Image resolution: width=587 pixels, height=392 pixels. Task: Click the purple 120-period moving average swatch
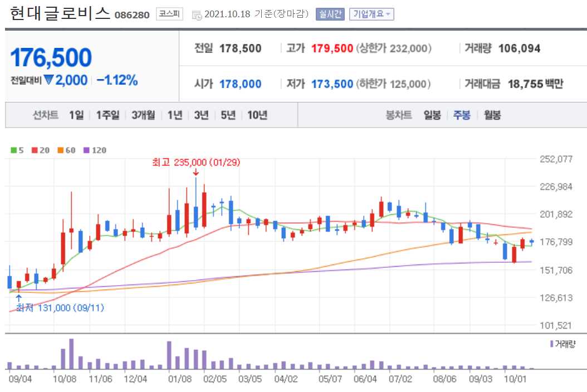[86, 150]
